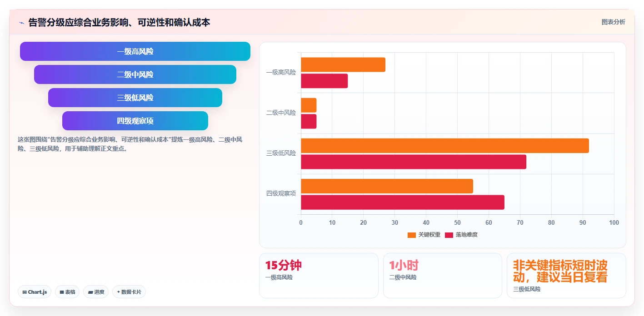This screenshot has height=316, width=644.
Task: Click the 三级低风险 y-axis label
Action: (281, 153)
